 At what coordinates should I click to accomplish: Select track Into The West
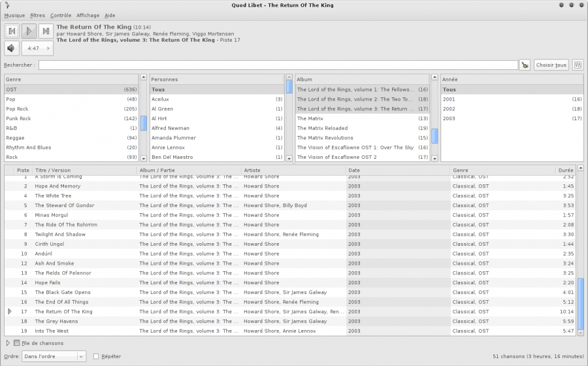(290, 331)
